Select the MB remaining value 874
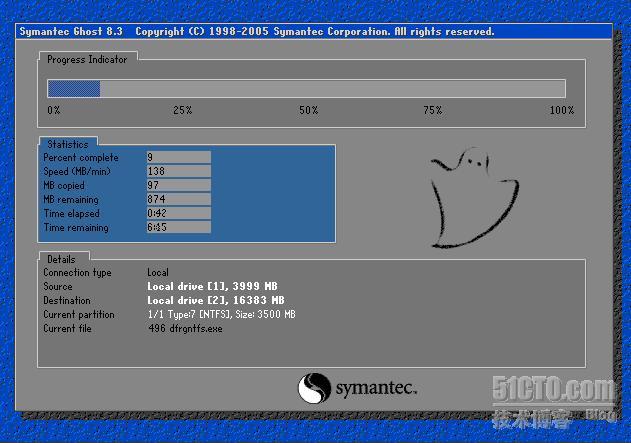The height and width of the screenshot is (443, 631). click(179, 199)
